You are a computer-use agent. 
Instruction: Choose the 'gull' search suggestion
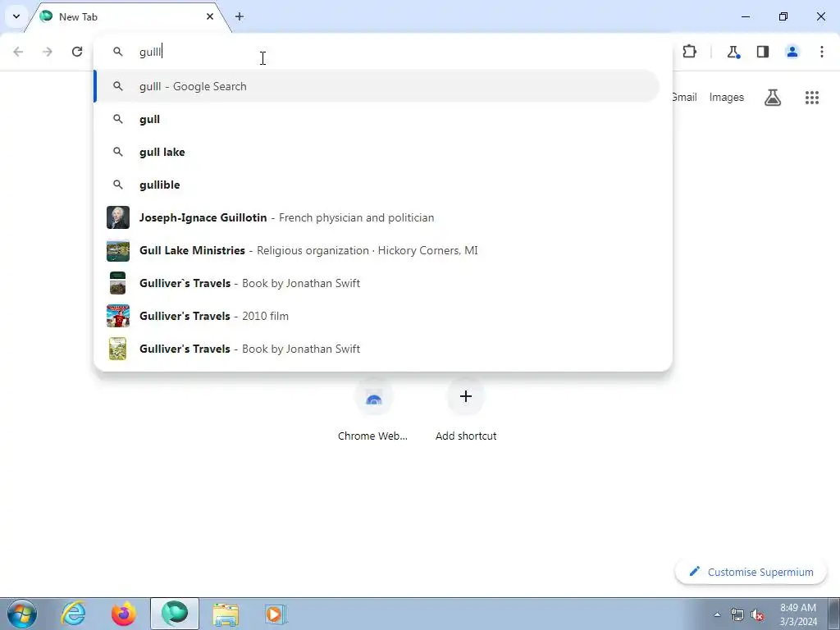click(377, 120)
